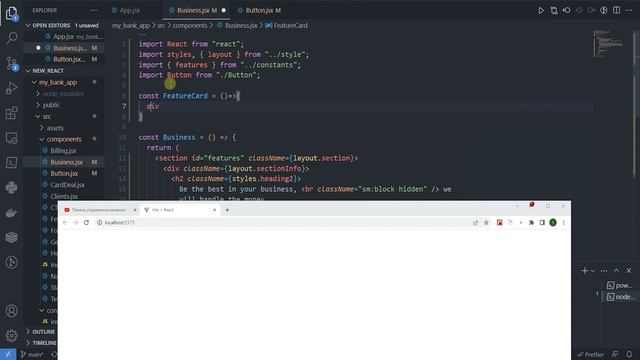Image resolution: width=640 pixels, height=360 pixels.
Task: Switch to YouTube tab in Chrome
Action: coord(98,210)
